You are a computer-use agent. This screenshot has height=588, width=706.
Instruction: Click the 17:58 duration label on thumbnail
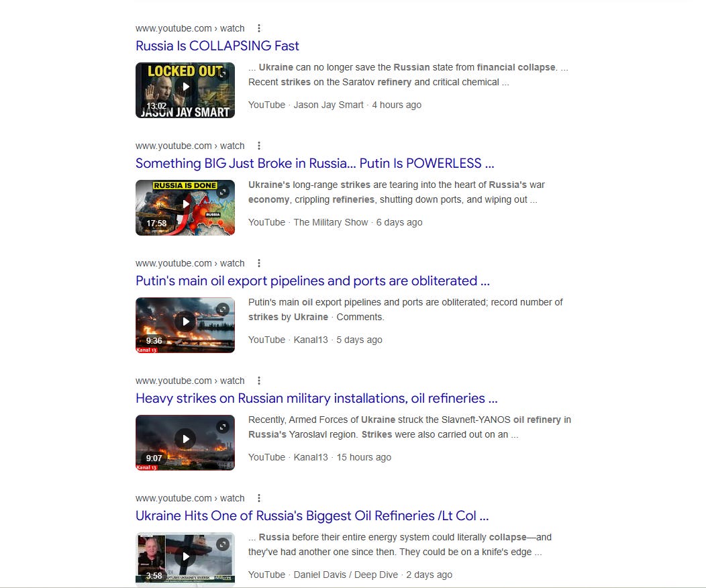point(156,224)
